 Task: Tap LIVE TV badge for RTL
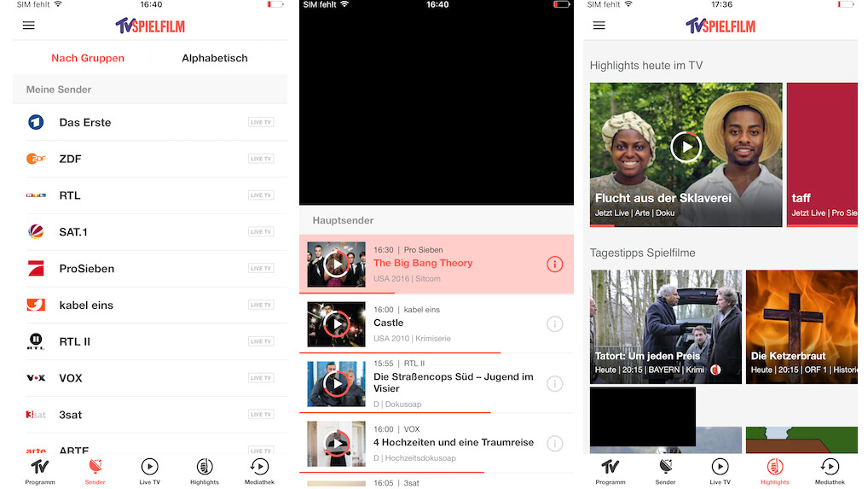[x=261, y=195]
